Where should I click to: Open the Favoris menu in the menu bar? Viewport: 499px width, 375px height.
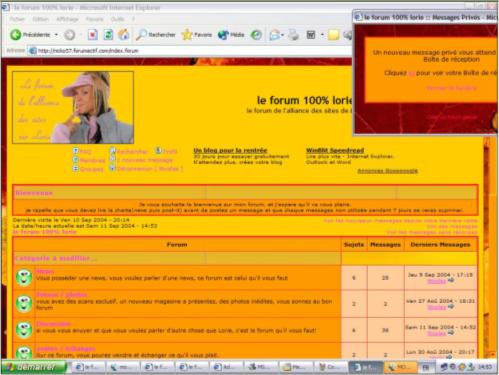tap(95, 19)
